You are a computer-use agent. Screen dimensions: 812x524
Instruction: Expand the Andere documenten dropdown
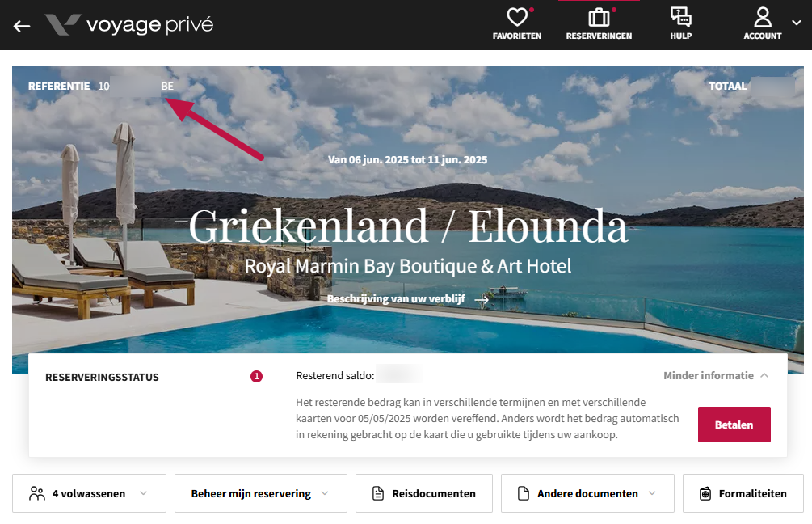click(x=587, y=493)
